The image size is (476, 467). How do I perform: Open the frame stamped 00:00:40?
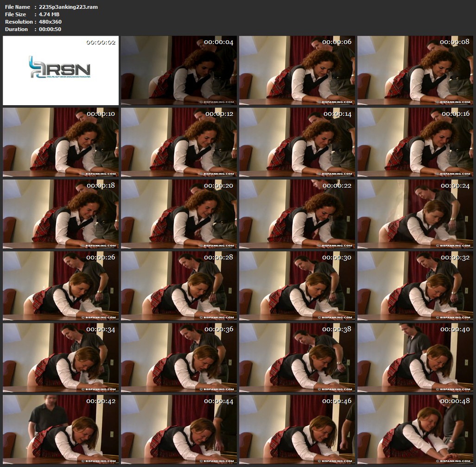pos(415,358)
